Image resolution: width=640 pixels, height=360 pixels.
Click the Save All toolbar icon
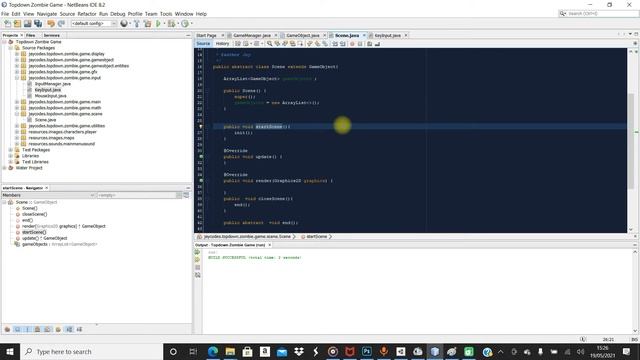pos(38,24)
